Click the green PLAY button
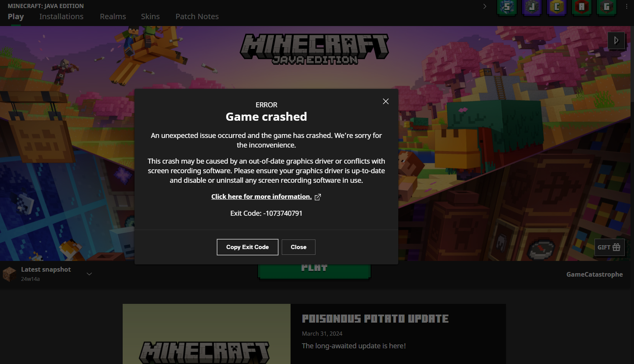 [x=314, y=271]
